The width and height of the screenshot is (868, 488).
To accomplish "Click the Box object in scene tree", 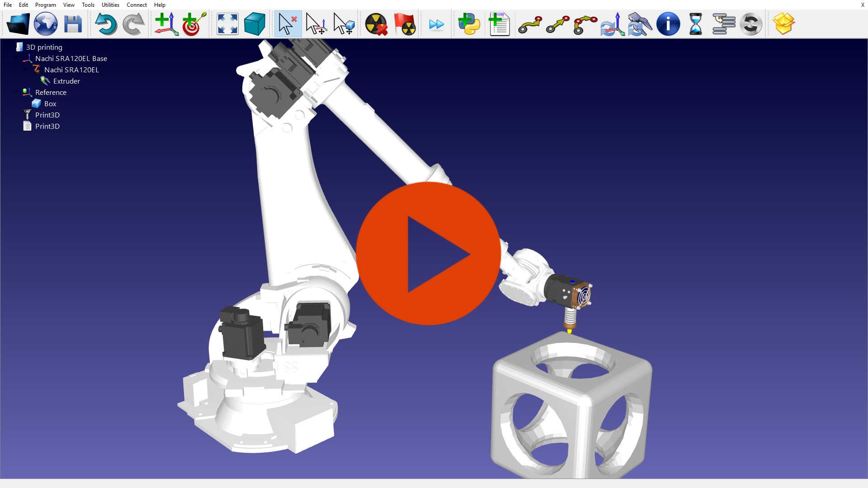I will 49,103.
